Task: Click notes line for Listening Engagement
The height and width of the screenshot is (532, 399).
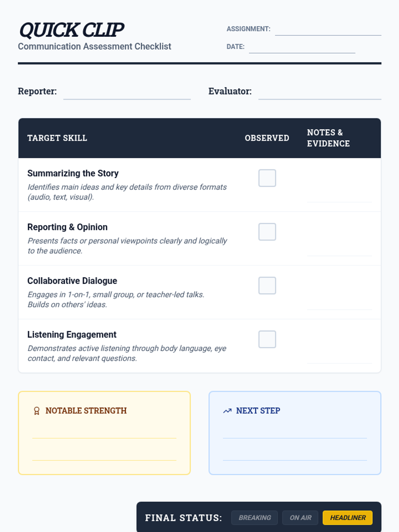Action: click(339, 358)
